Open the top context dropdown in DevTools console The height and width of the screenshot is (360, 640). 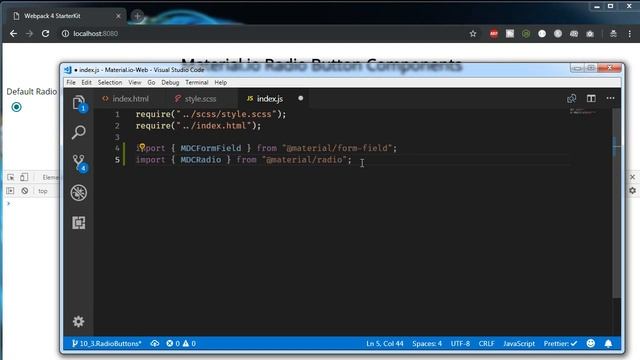(43, 191)
